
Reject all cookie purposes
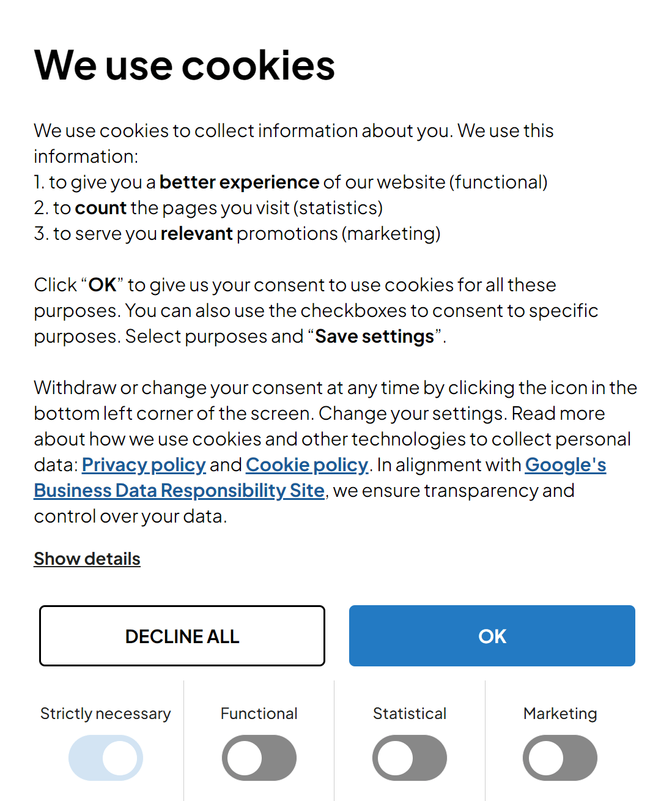(182, 635)
